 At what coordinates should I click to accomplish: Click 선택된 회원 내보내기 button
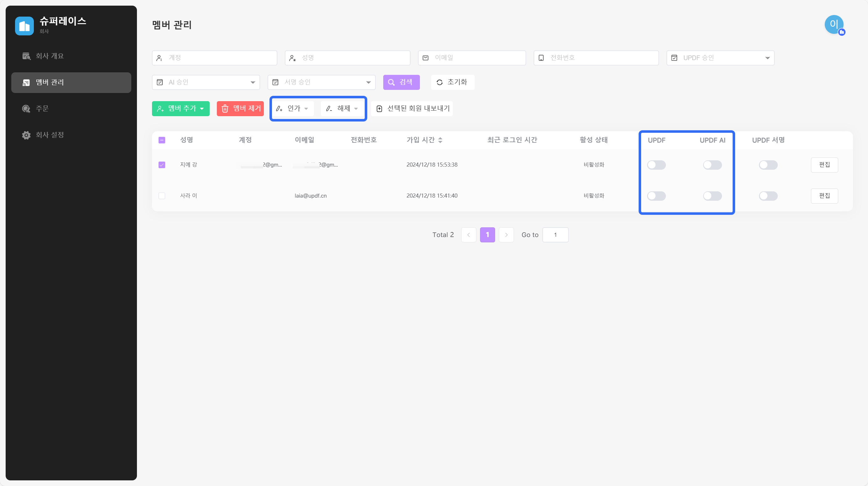(412, 108)
